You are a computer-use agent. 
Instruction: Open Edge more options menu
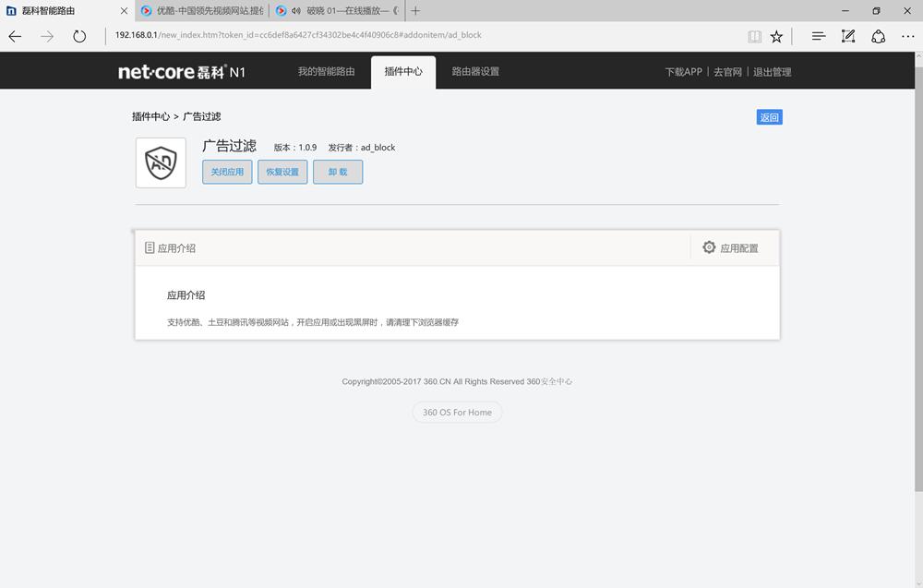tap(908, 36)
